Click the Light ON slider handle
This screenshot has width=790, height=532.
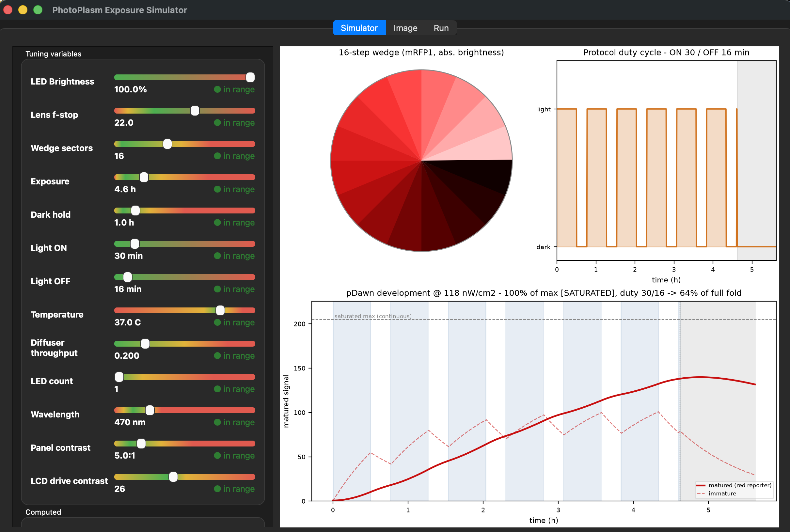pyautogui.click(x=135, y=243)
